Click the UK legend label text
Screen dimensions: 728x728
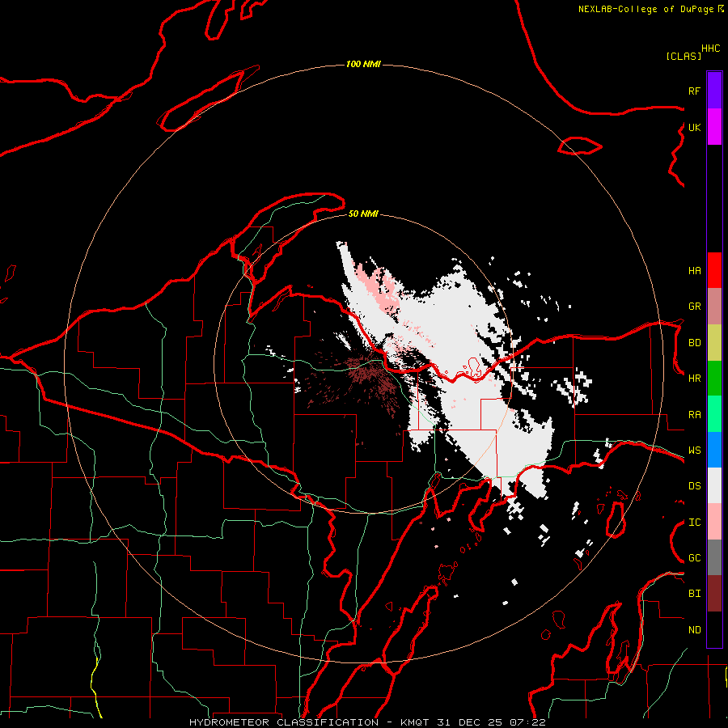pos(694,127)
